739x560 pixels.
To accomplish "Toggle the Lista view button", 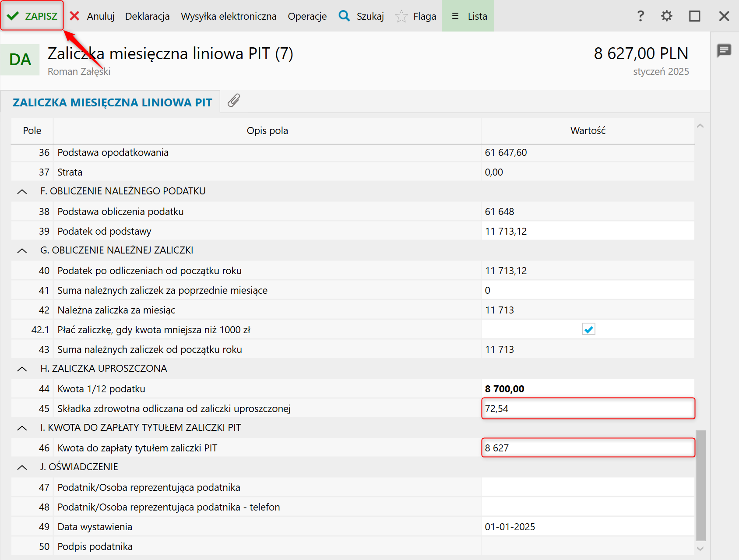I will [468, 16].
